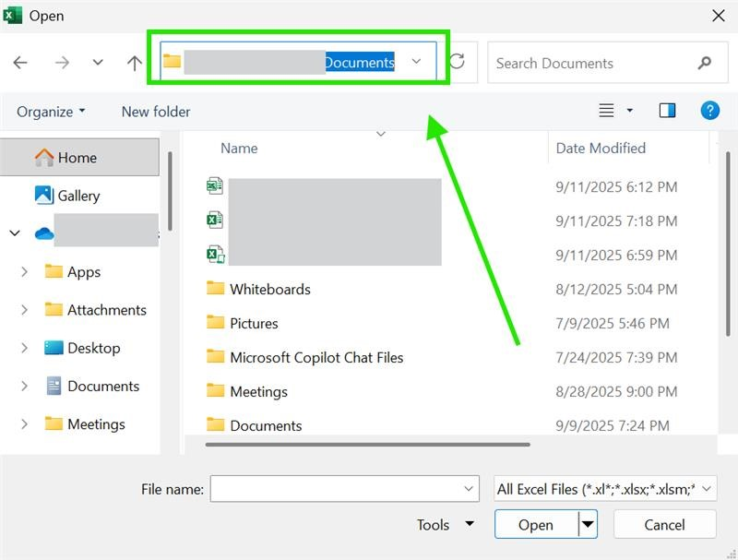Select the Documents folder in file list

(266, 426)
